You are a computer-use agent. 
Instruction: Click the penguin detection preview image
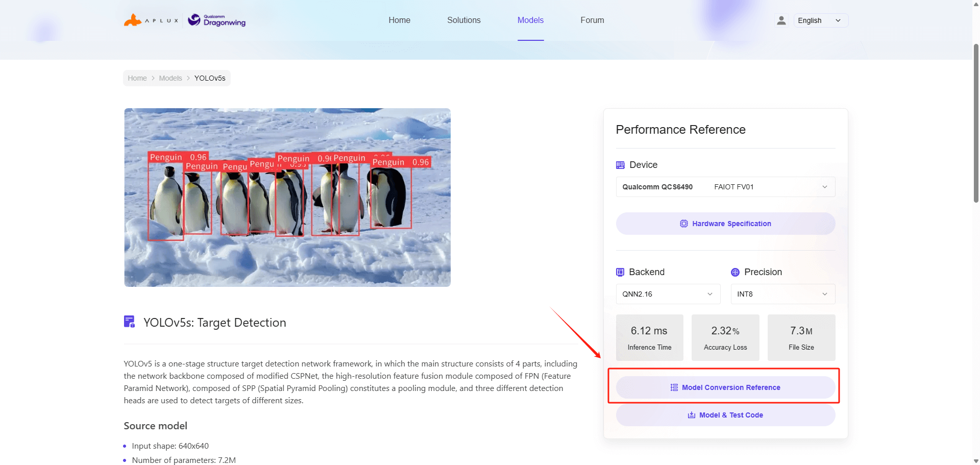[287, 198]
